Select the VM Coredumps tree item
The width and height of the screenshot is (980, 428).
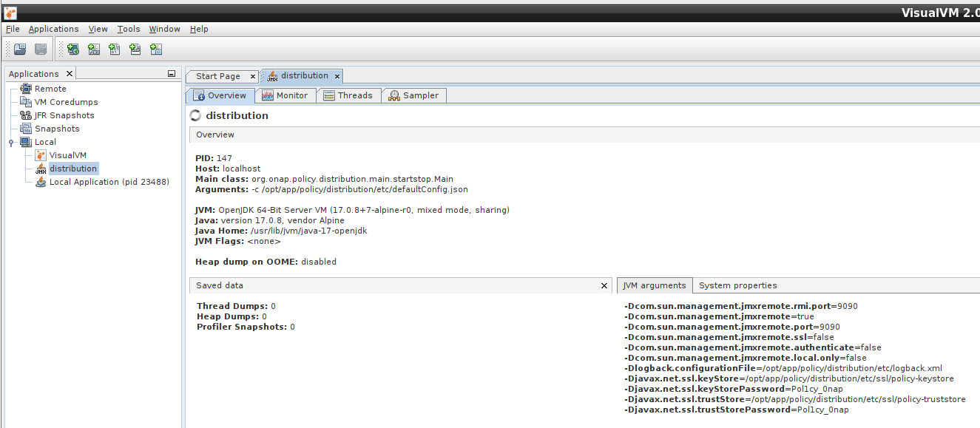[x=66, y=102]
